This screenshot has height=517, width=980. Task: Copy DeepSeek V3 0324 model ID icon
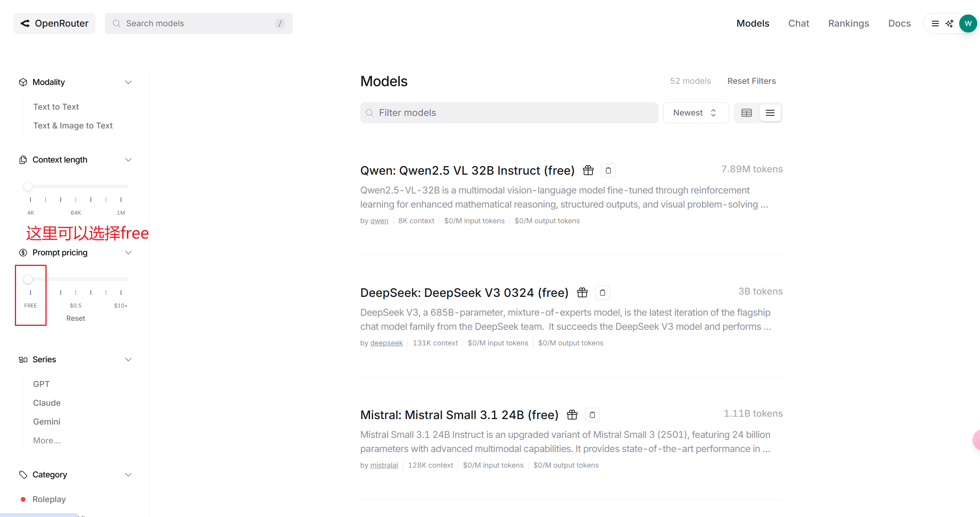[602, 293]
